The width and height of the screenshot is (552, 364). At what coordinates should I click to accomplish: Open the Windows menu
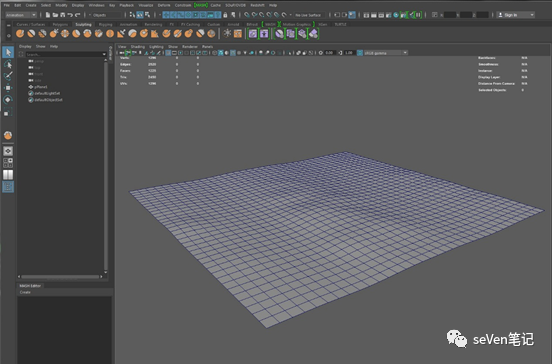[x=96, y=5]
